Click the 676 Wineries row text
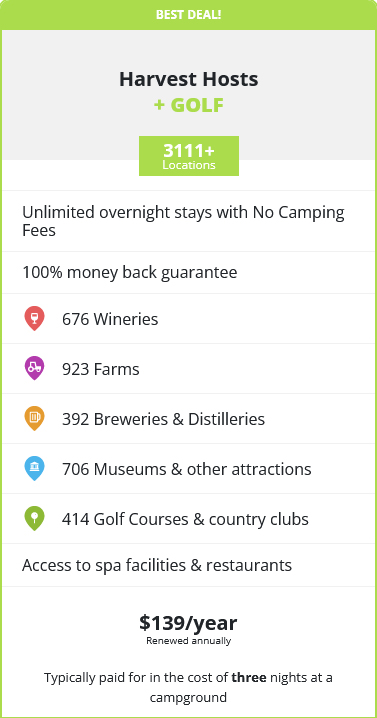The height and width of the screenshot is (718, 377). [x=110, y=319]
